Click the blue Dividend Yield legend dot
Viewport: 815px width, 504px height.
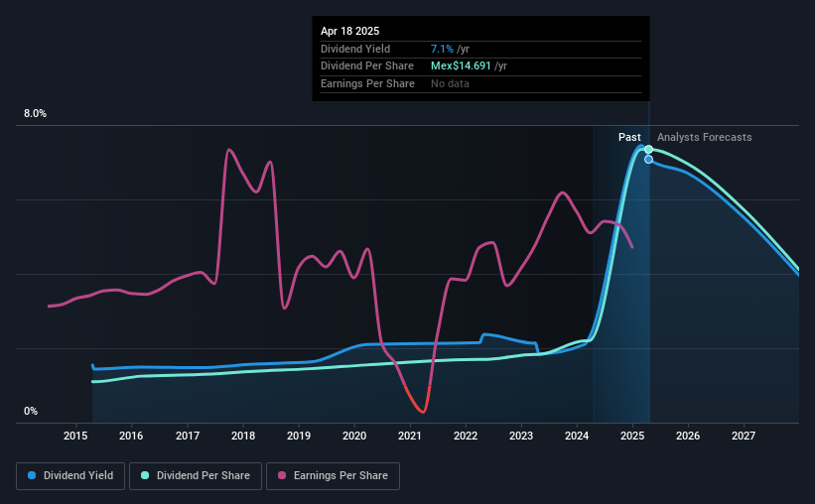[33, 476]
